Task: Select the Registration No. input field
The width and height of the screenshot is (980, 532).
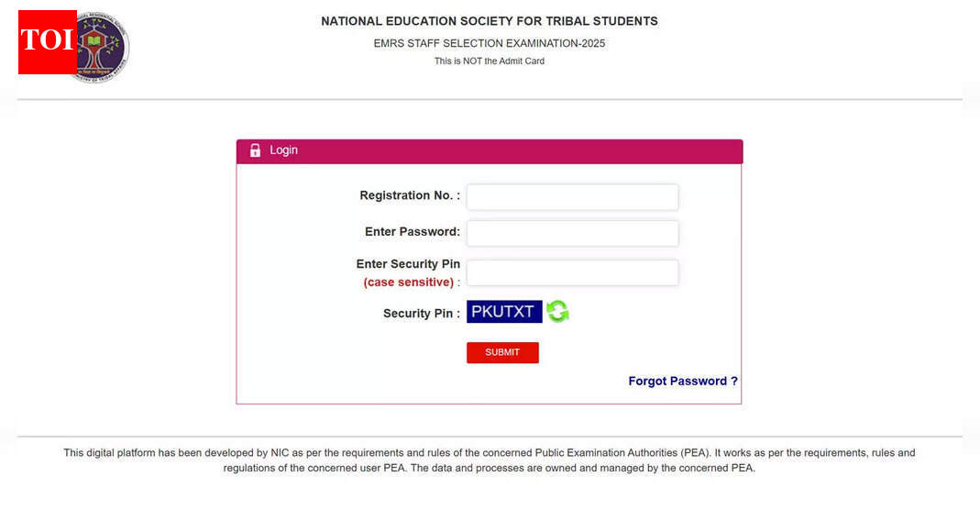Action: coord(571,196)
